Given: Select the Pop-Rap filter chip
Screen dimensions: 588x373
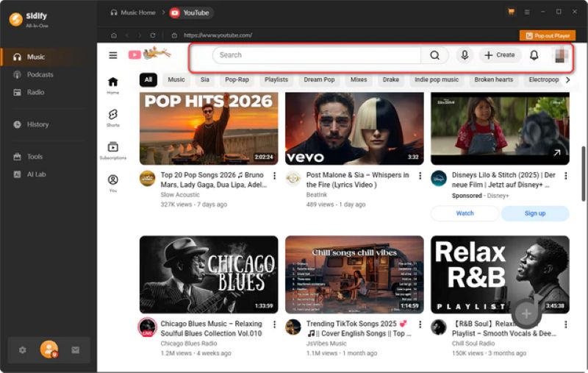Looking at the screenshot, I should click(237, 79).
